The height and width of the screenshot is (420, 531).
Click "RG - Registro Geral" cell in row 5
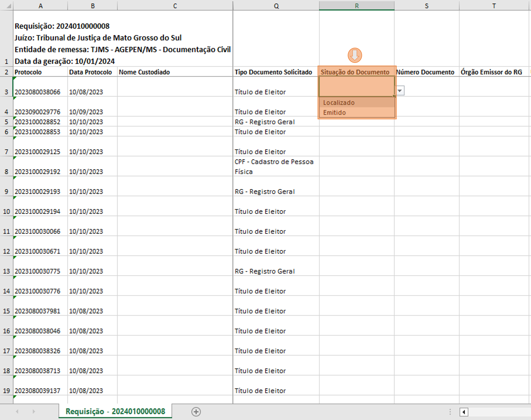coord(276,122)
